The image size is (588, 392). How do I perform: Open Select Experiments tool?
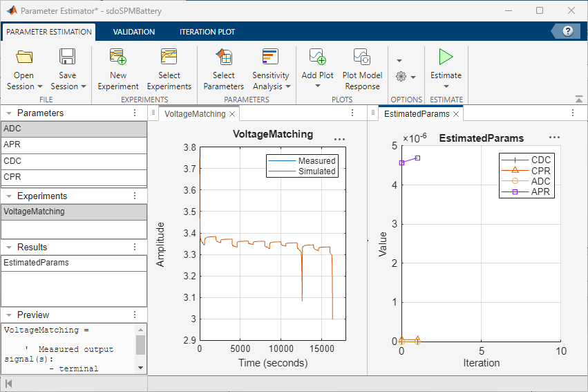pyautogui.click(x=169, y=57)
